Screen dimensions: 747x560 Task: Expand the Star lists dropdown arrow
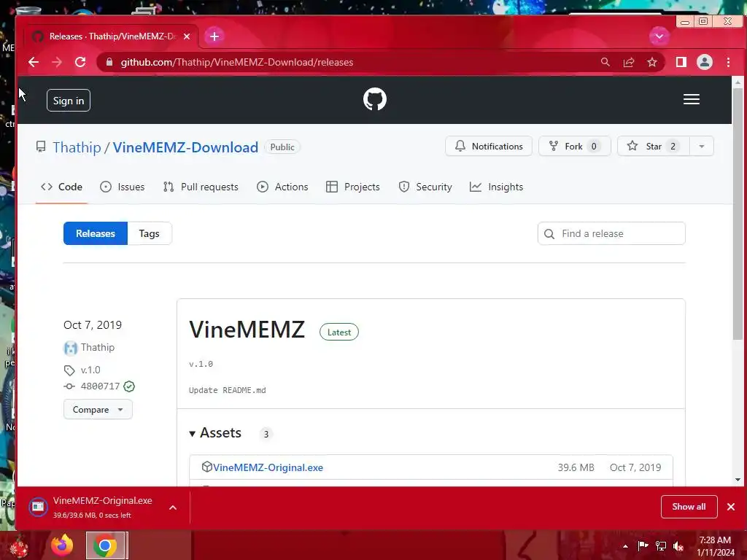pos(701,146)
